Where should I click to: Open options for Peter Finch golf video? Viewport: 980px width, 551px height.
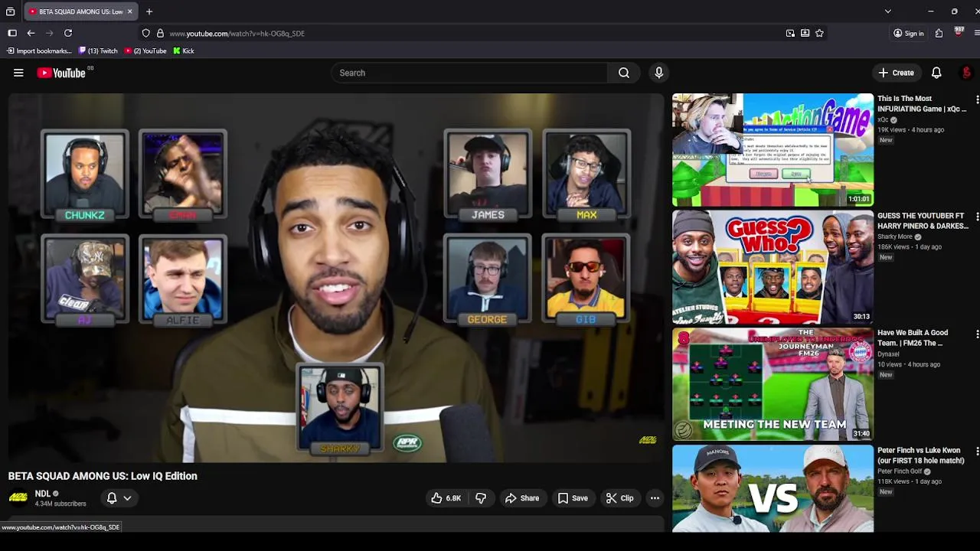[976, 452]
